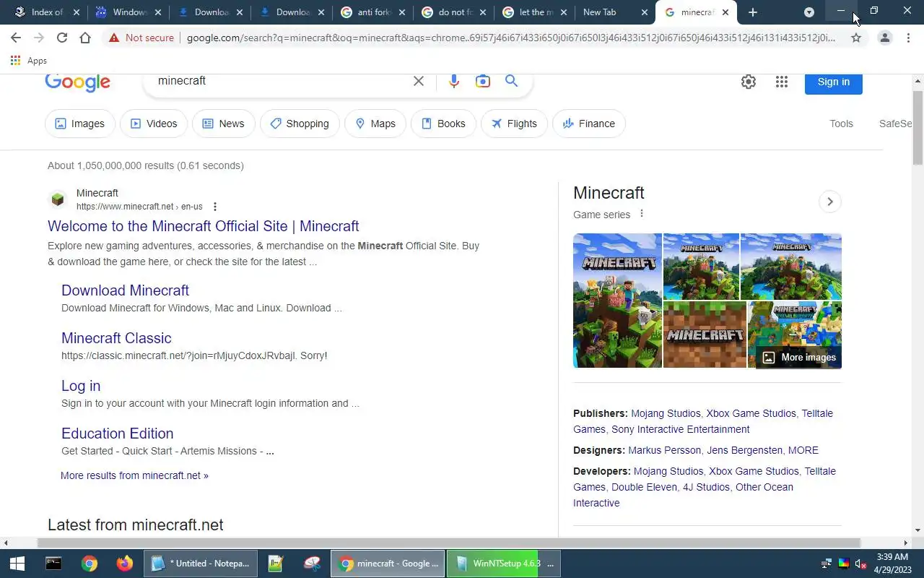Open three-dot options beside minecraft.net result
Viewport: 924px width, 578px height.
214,207
